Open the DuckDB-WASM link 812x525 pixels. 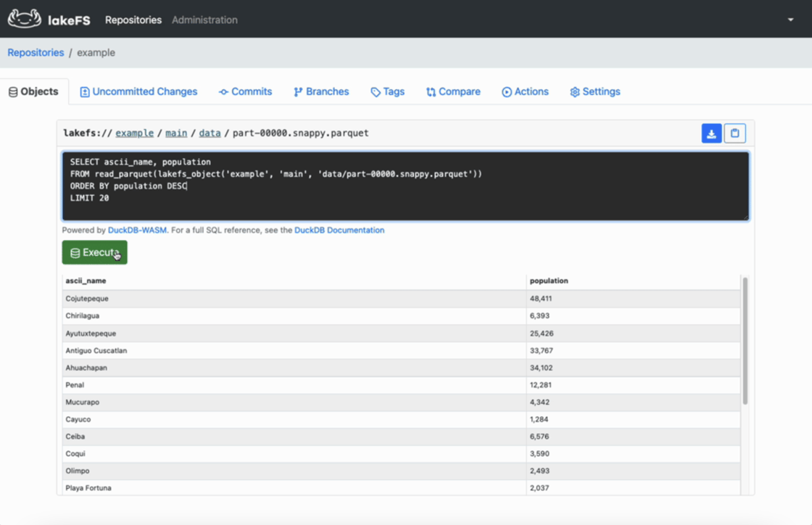coord(137,231)
